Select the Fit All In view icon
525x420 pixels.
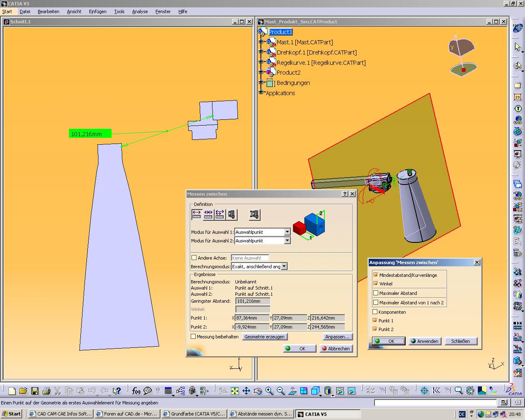[235, 391]
